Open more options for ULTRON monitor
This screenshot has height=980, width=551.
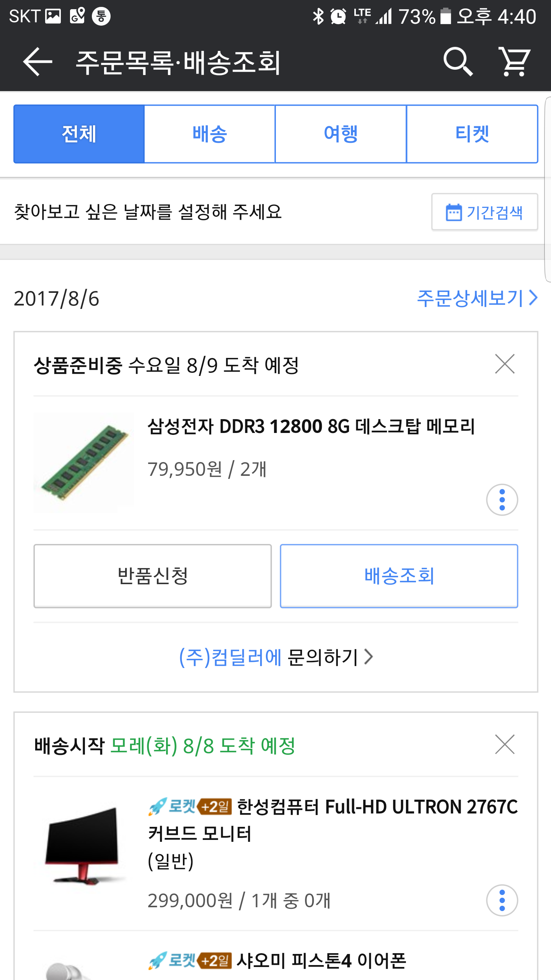tap(502, 900)
